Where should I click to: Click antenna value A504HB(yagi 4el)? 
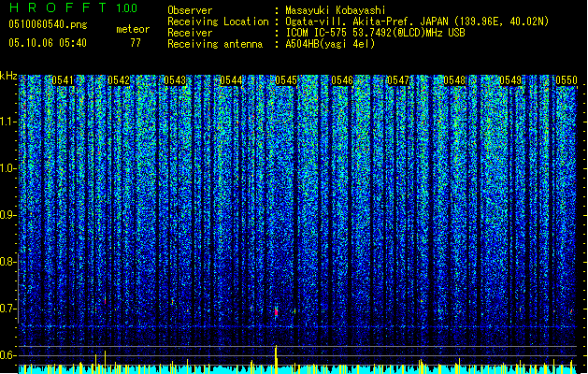tap(330, 44)
